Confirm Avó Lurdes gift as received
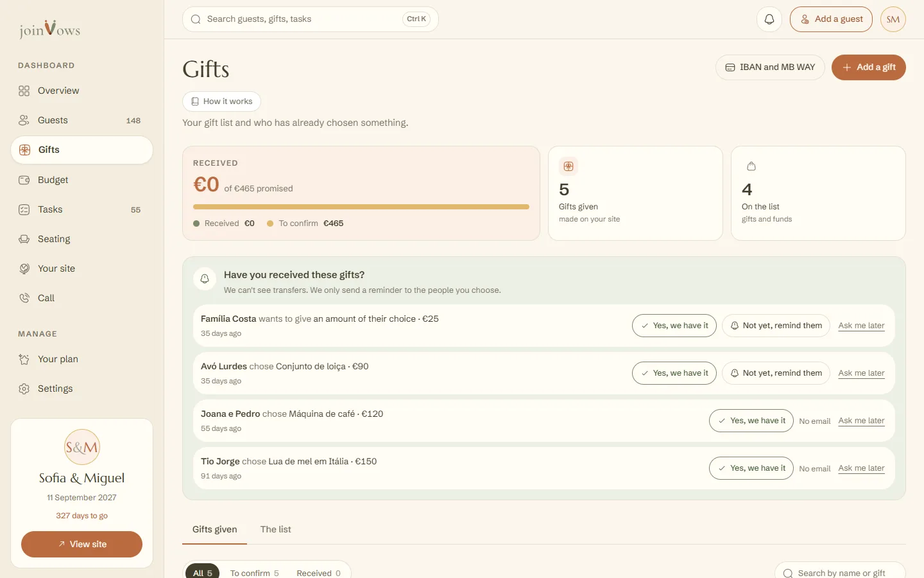Image resolution: width=924 pixels, height=578 pixels. [x=674, y=373]
